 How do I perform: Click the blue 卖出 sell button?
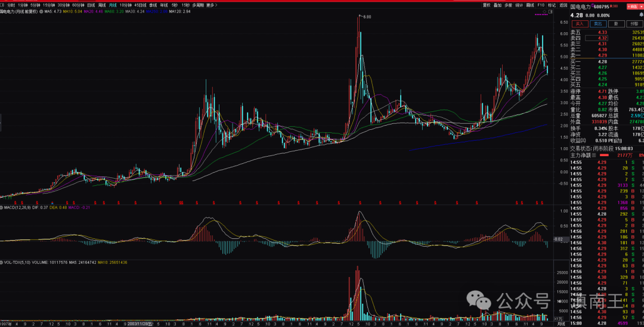click(x=598, y=24)
